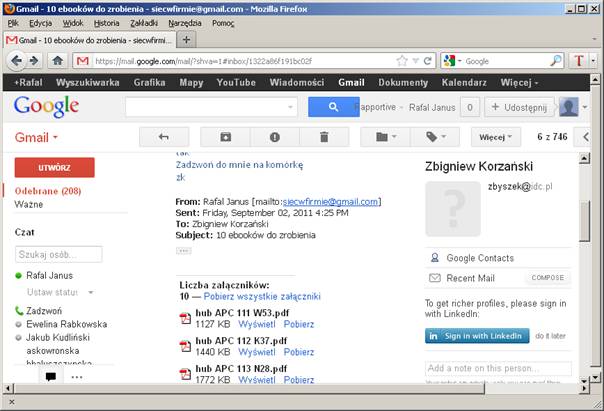Select the Gmail browser tab

(89, 40)
